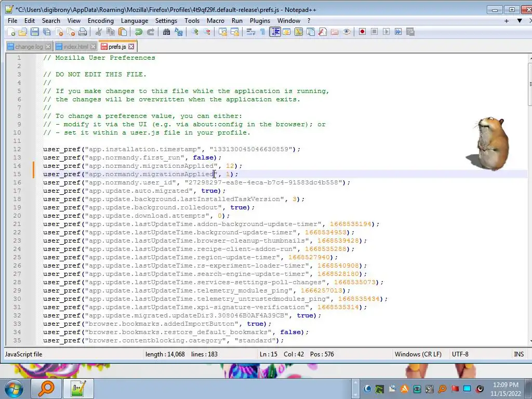Click the 12:09 PM taskbar clock

coord(505,385)
